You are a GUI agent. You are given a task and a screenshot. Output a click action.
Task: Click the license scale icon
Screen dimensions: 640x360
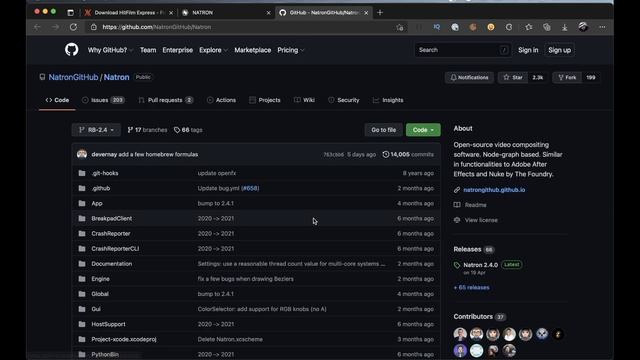pos(457,220)
